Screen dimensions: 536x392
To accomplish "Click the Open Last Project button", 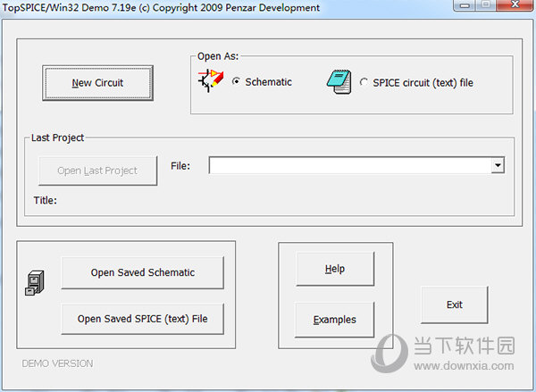I will pyautogui.click(x=97, y=171).
